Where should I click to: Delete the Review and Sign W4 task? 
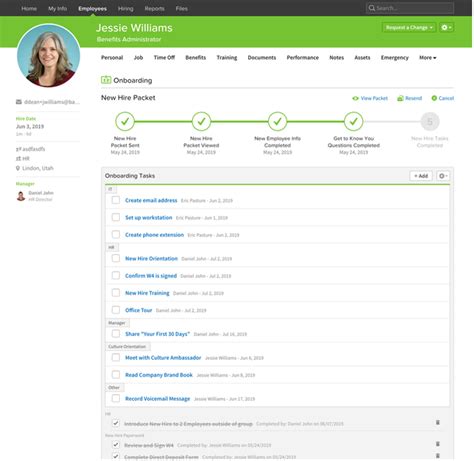(438, 444)
